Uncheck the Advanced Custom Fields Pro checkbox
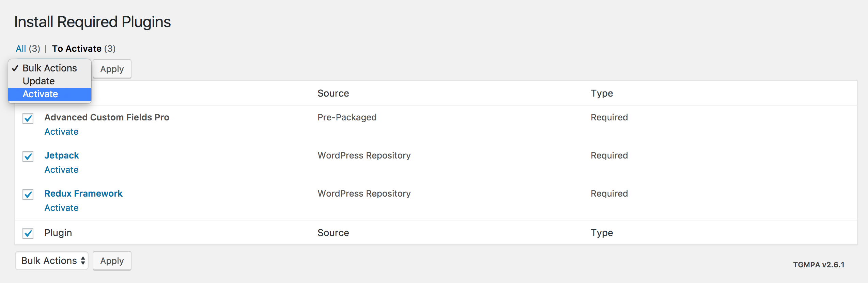Viewport: 868px width, 283px height. point(28,118)
